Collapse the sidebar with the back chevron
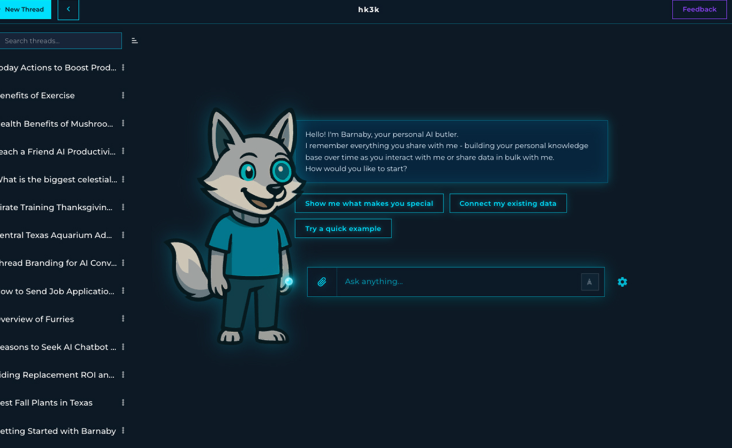The width and height of the screenshot is (732, 448). 68,9
